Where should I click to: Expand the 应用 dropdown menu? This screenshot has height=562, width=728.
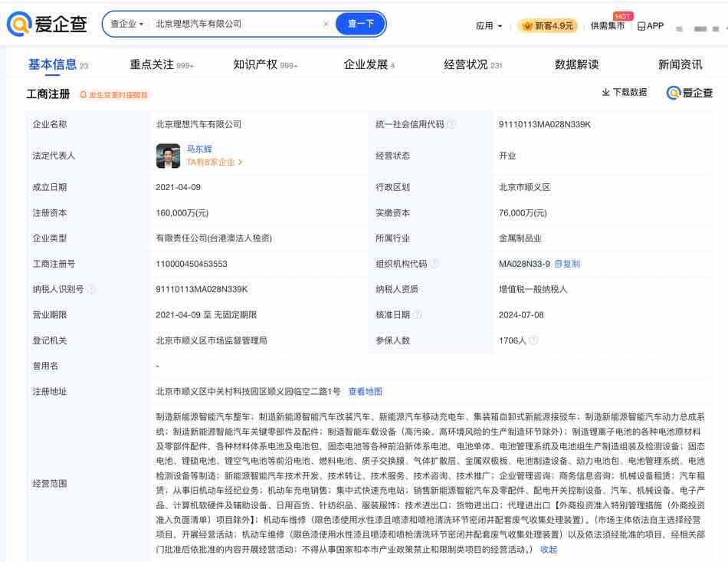point(489,25)
